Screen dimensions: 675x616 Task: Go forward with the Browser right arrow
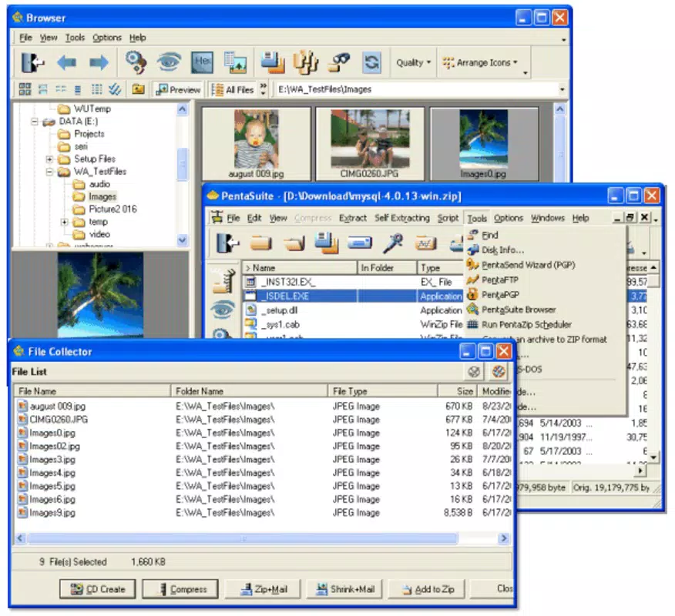[99, 63]
